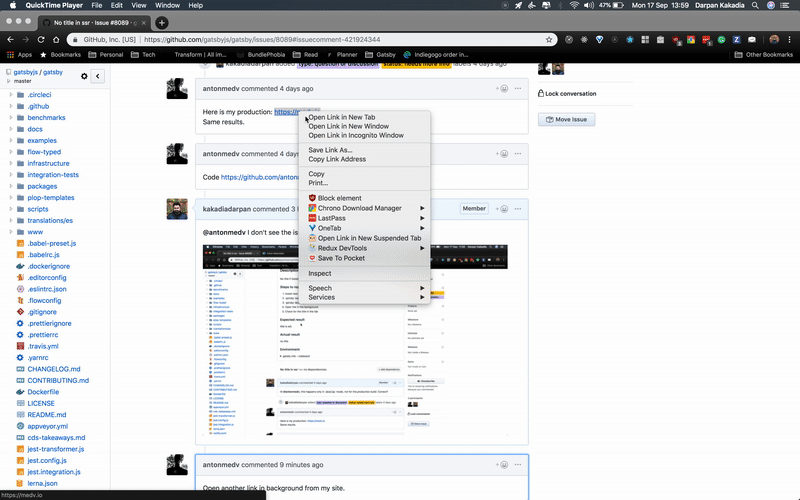
Task: Open Chrono Download Manager submenu
Action: [365, 208]
